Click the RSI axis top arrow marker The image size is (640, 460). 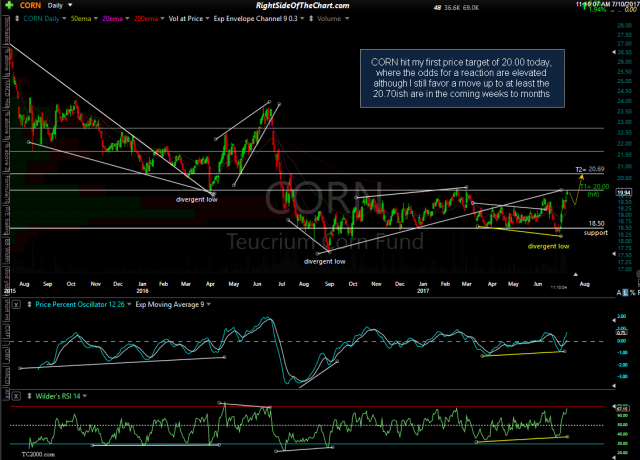point(614,407)
